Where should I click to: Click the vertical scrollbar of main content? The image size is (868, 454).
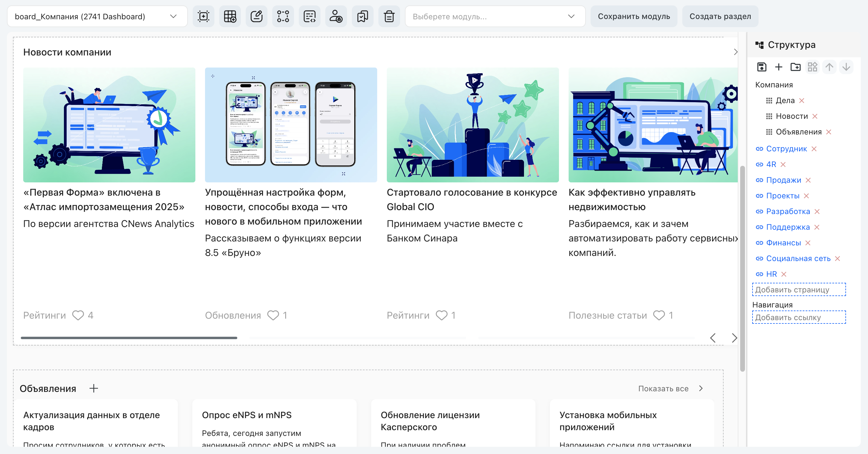pos(742,268)
